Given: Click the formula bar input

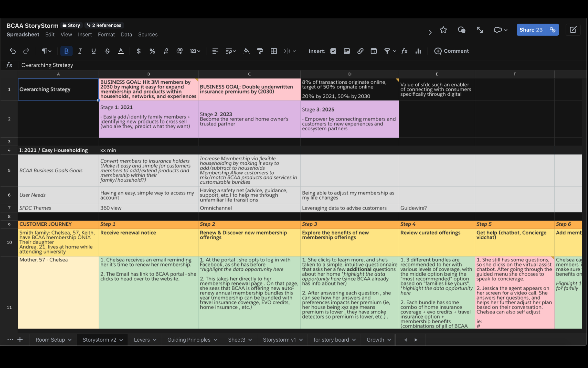Looking at the screenshot, I should coord(302,65).
